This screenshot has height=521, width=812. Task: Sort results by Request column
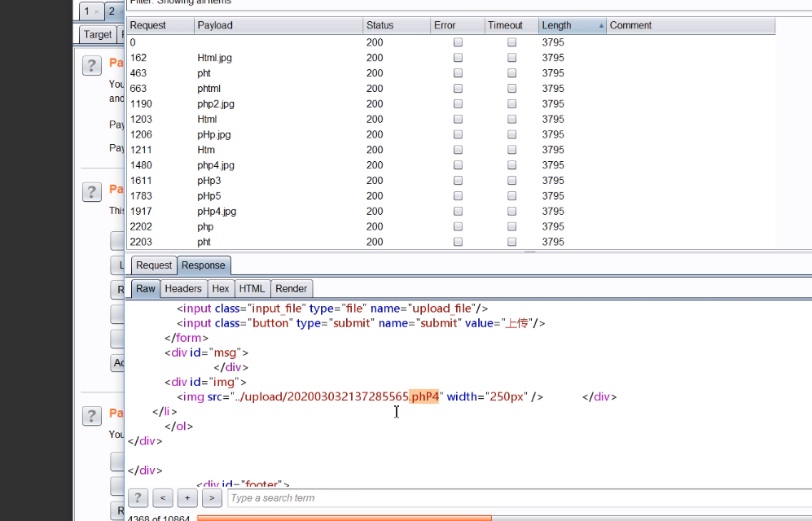tap(160, 25)
